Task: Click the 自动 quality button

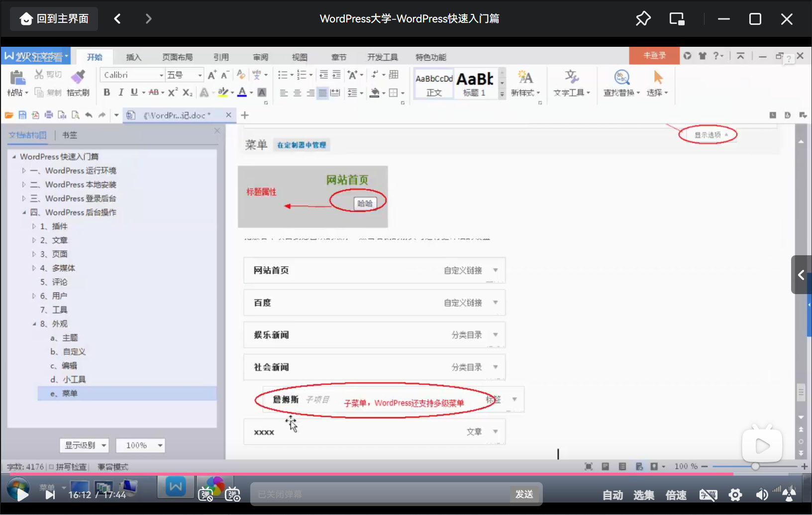Action: [613, 495]
